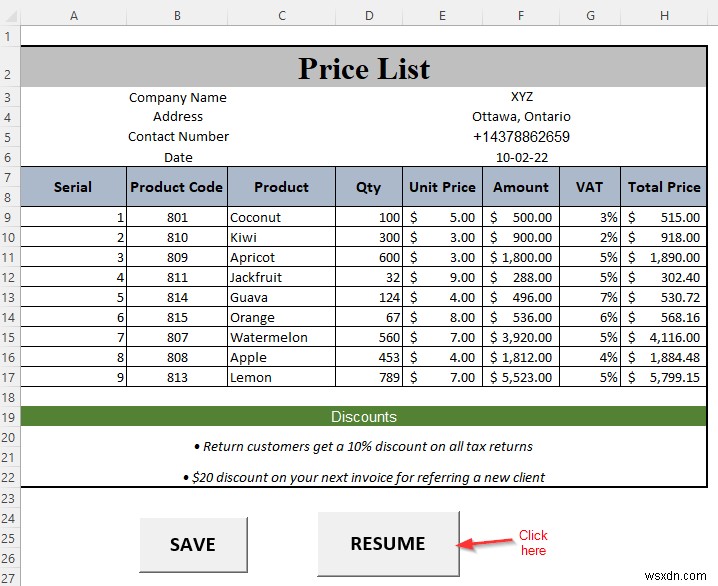Click the Contact Number label
The height and width of the screenshot is (586, 718).
[178, 136]
